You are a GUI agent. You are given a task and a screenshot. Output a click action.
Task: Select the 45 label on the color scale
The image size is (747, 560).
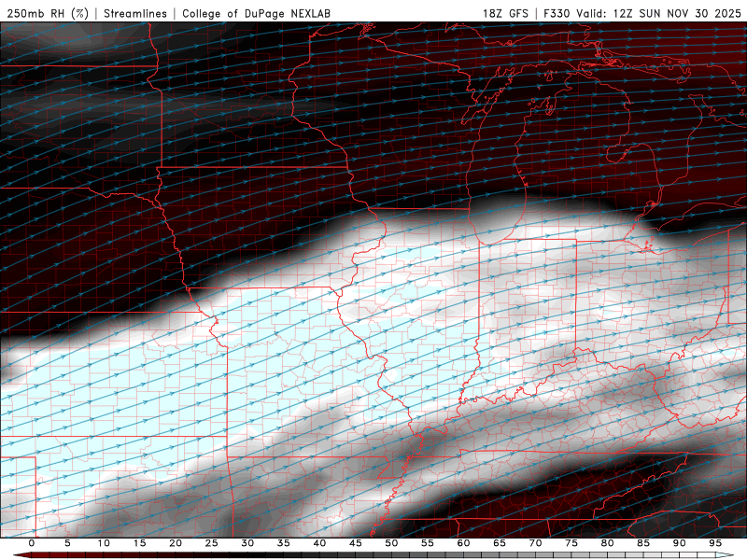pyautogui.click(x=356, y=543)
